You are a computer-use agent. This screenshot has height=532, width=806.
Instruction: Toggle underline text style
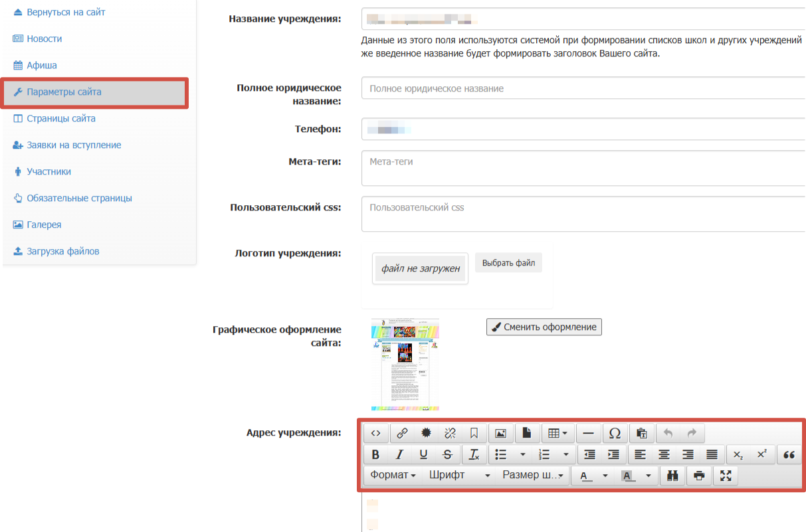[x=423, y=455]
